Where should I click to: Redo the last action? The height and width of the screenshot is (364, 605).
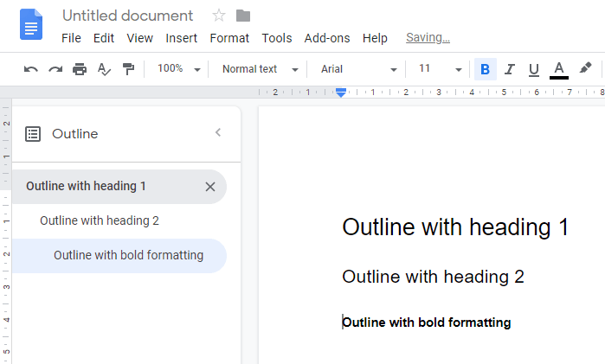point(55,69)
